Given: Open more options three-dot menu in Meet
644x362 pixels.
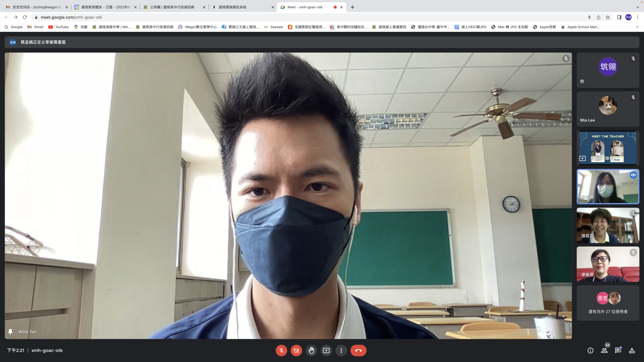Looking at the screenshot, I should pos(341,350).
